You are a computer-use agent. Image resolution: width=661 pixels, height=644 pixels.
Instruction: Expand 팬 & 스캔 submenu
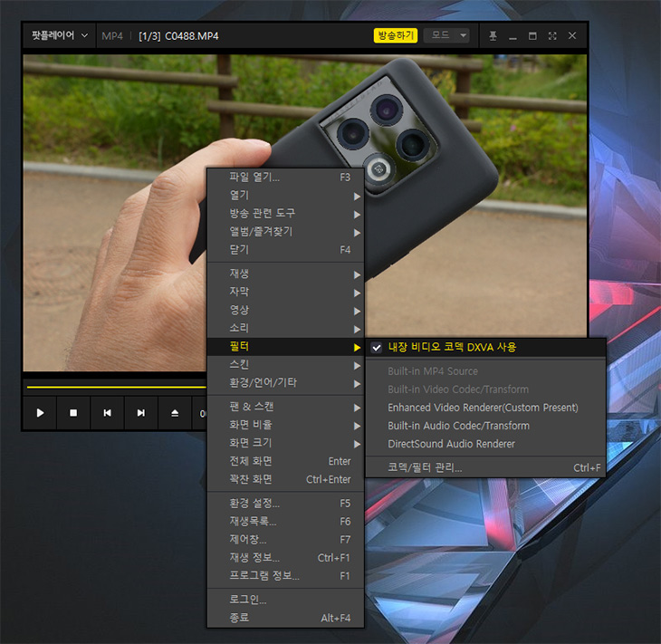(285, 408)
